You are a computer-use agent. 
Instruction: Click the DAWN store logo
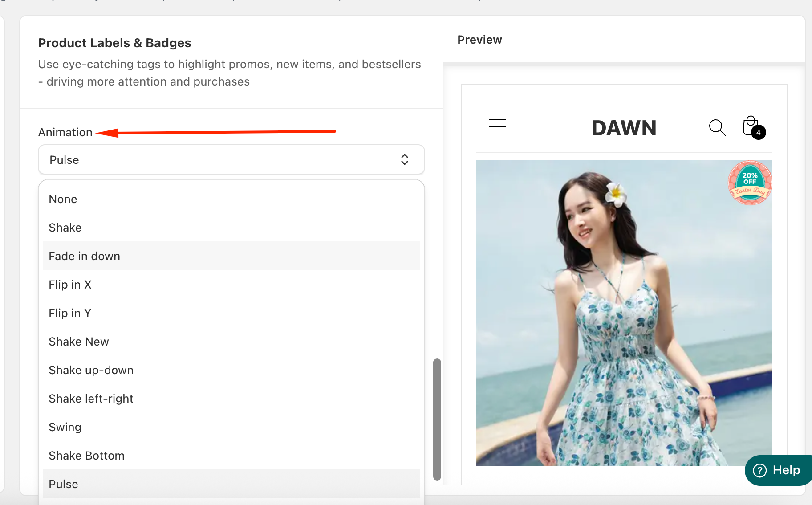624,128
